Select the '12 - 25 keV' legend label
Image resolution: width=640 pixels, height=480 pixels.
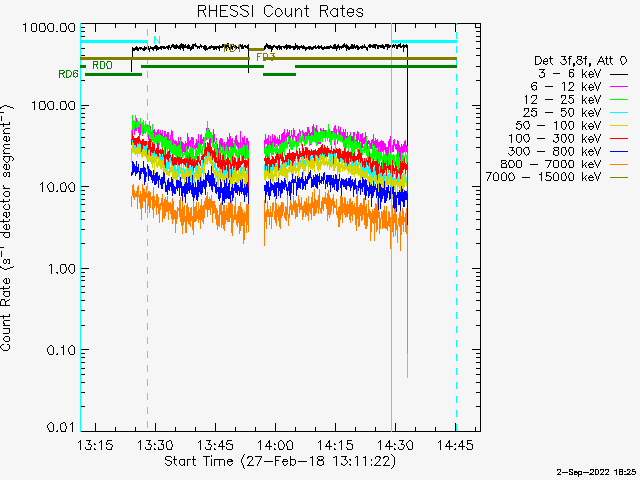click(562, 100)
